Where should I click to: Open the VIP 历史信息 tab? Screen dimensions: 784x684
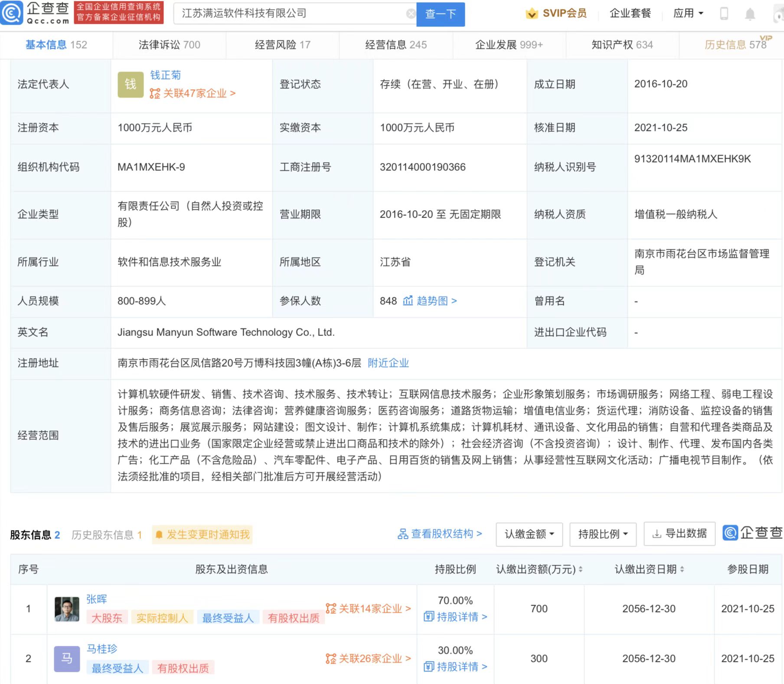point(736,44)
